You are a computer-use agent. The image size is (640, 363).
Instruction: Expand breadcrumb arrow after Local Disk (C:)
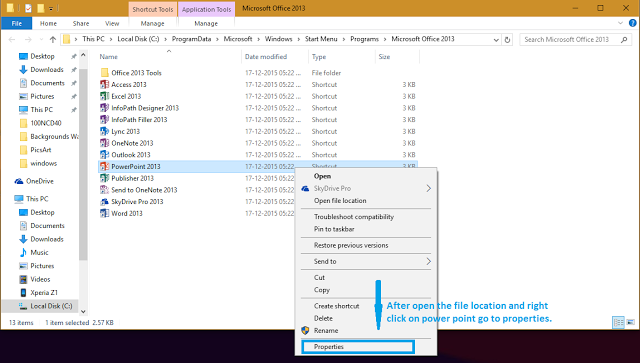(x=165, y=39)
